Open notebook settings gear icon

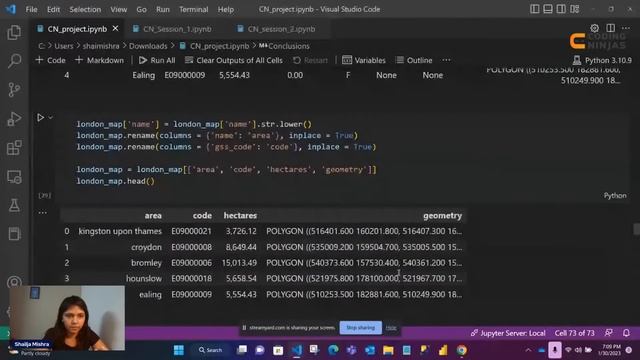594,28
